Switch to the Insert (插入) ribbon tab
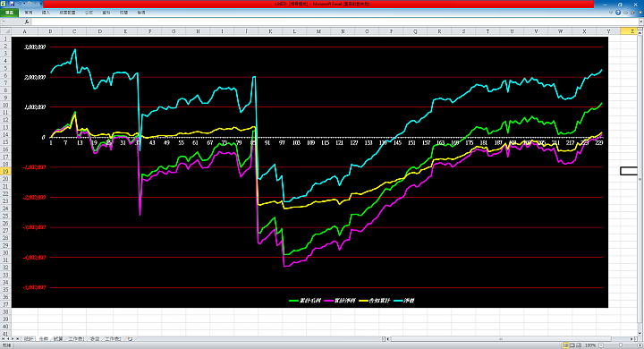Viewport: 644px width, 349px height. [x=46, y=13]
